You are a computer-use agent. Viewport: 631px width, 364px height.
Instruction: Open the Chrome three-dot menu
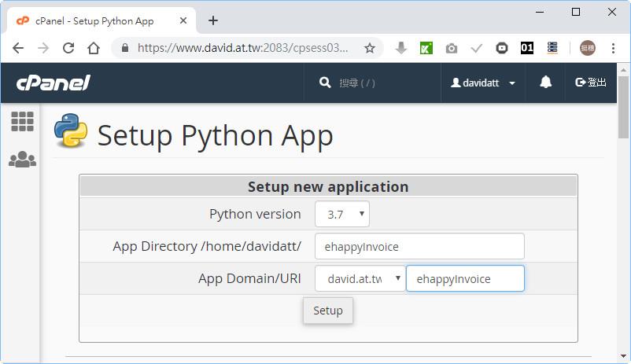pyautogui.click(x=613, y=48)
